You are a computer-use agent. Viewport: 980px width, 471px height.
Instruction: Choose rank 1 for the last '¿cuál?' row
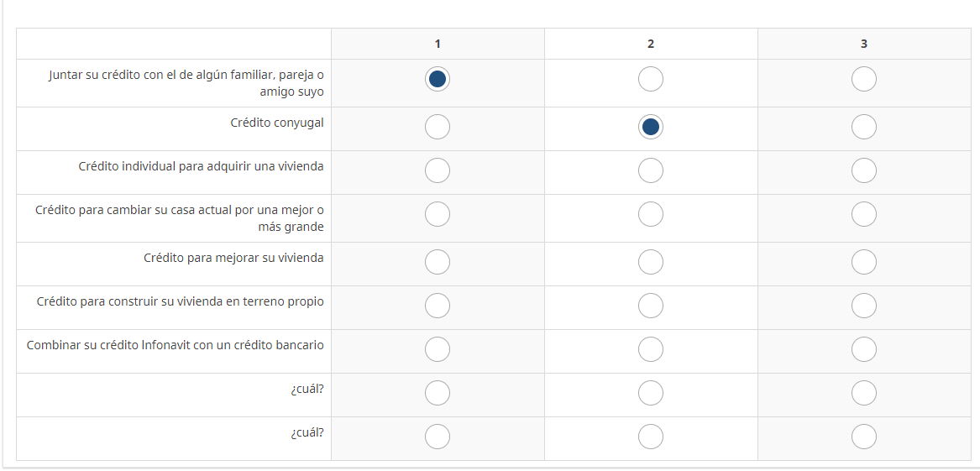coord(438,437)
